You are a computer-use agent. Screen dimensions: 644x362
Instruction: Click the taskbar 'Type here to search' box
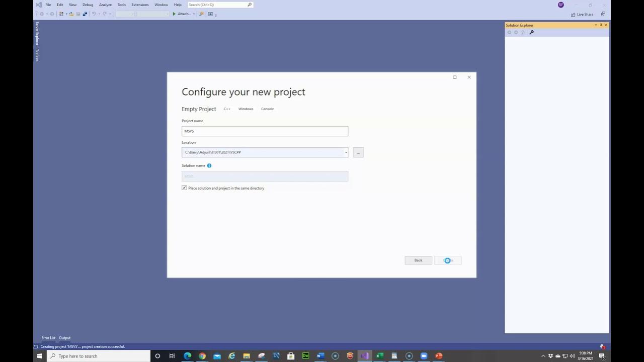[99, 356]
